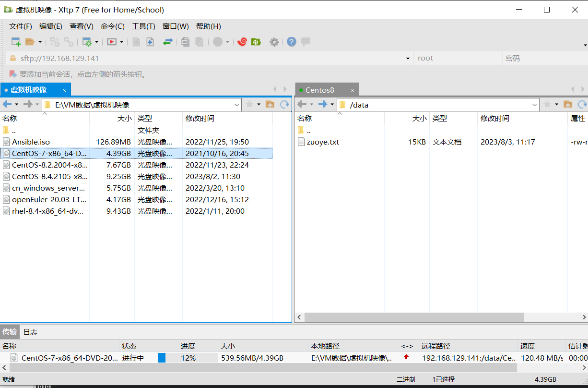This screenshot has width=588, height=388.
Task: Click the remote pane horizontal scrollbar
Action: pos(414,317)
